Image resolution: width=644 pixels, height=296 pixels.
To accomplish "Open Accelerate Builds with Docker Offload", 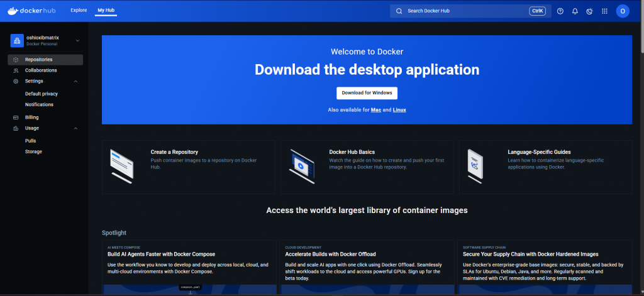I will tap(331, 254).
